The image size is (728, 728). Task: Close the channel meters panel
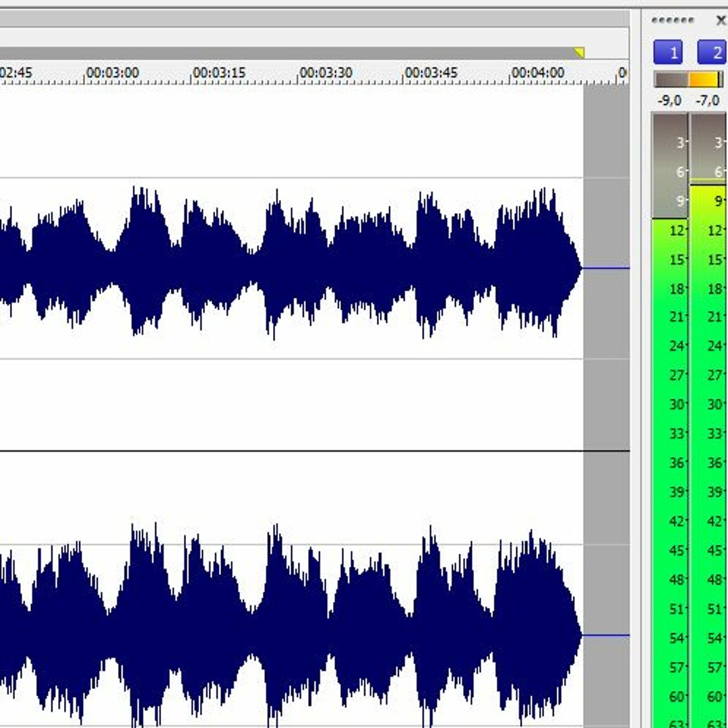[720, 20]
